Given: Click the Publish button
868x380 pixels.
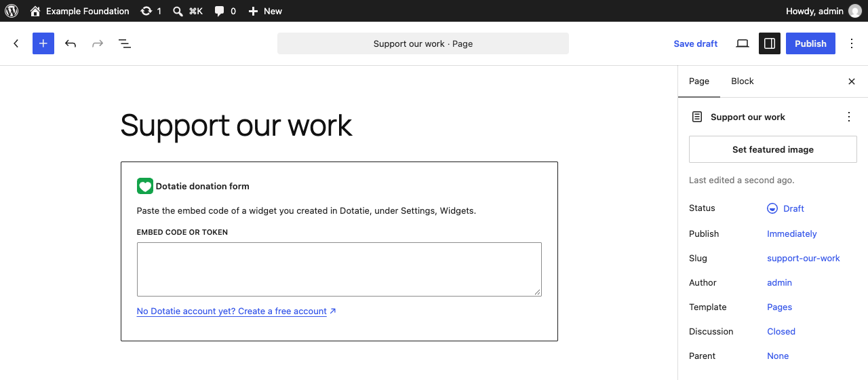Looking at the screenshot, I should tap(811, 43).
